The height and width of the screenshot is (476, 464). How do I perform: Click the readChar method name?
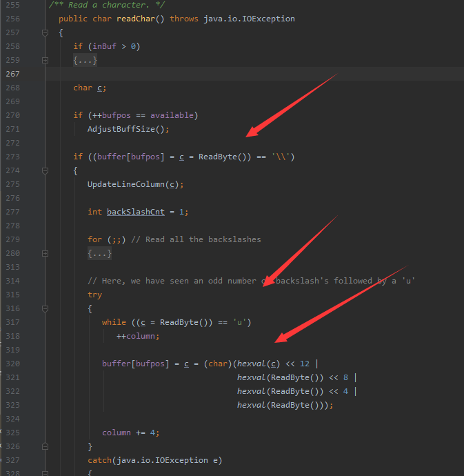tap(136, 19)
